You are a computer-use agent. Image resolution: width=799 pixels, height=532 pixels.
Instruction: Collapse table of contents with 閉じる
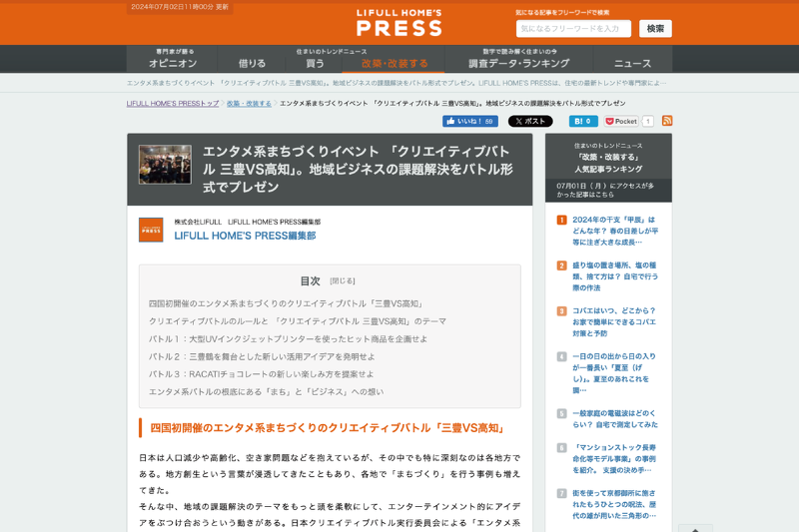[343, 281]
